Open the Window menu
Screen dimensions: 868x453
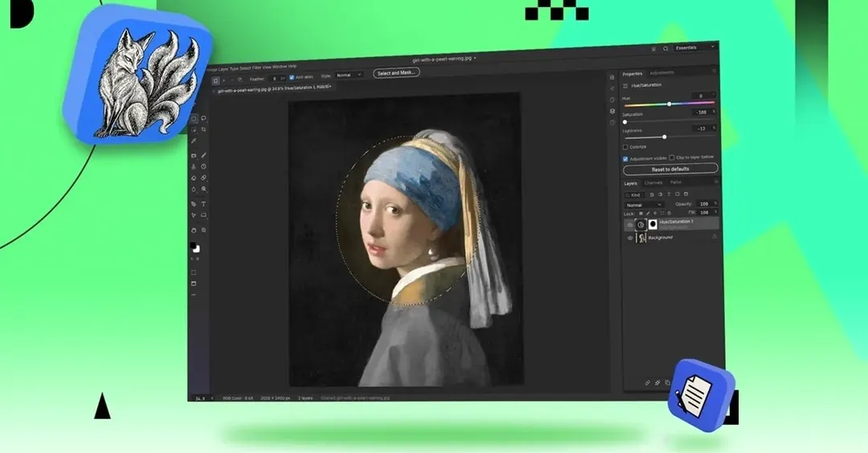280,67
